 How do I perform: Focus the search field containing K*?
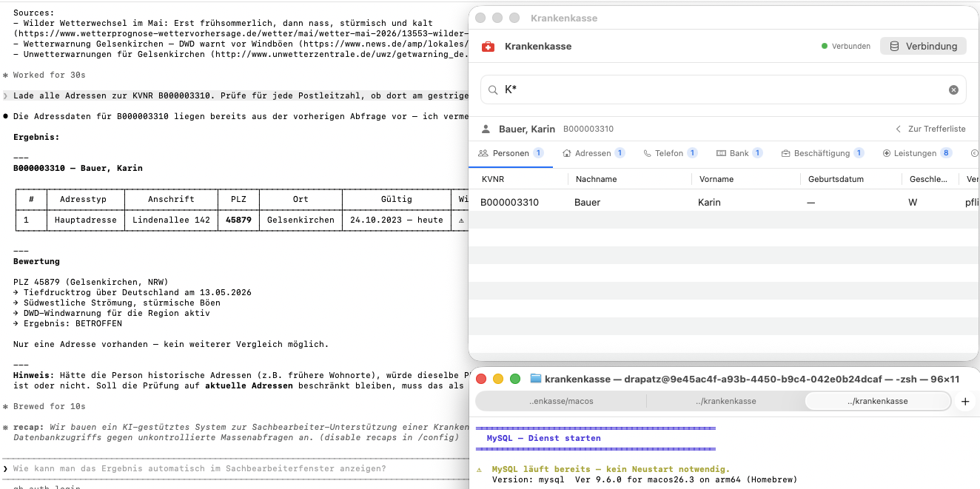pos(723,90)
